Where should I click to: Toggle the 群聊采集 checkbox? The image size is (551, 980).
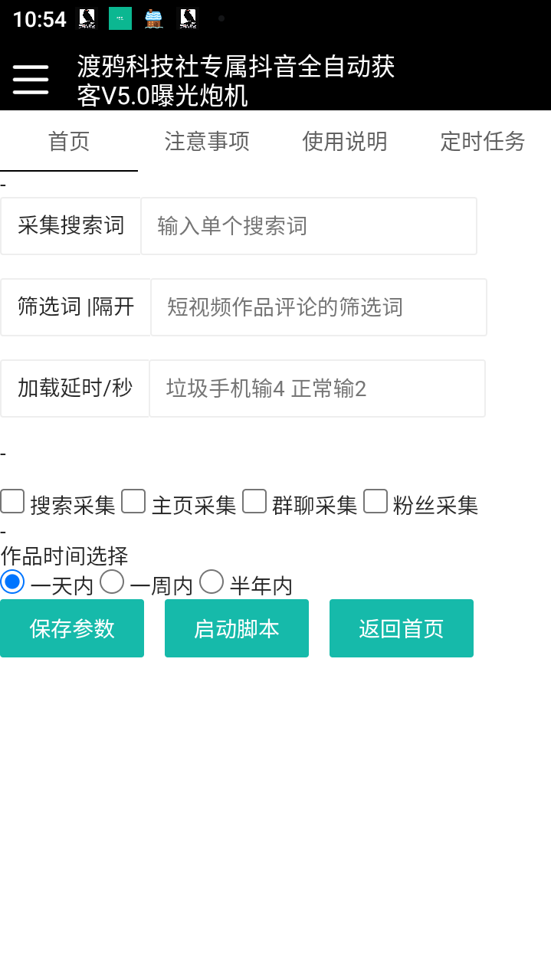[x=254, y=501]
